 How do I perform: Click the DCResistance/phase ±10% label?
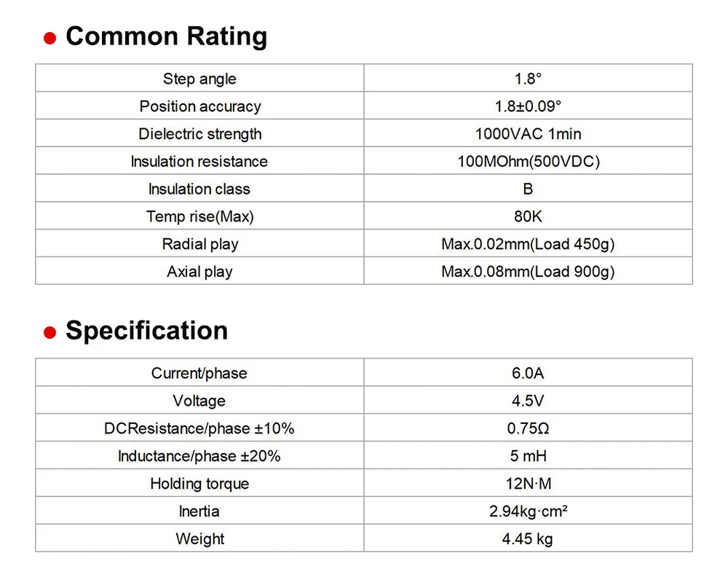click(x=199, y=428)
